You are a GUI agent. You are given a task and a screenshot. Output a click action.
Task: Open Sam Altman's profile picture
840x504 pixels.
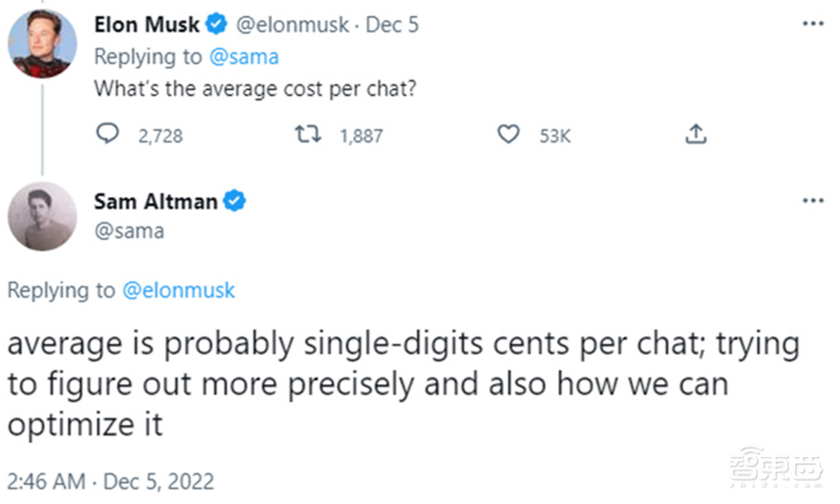42,217
